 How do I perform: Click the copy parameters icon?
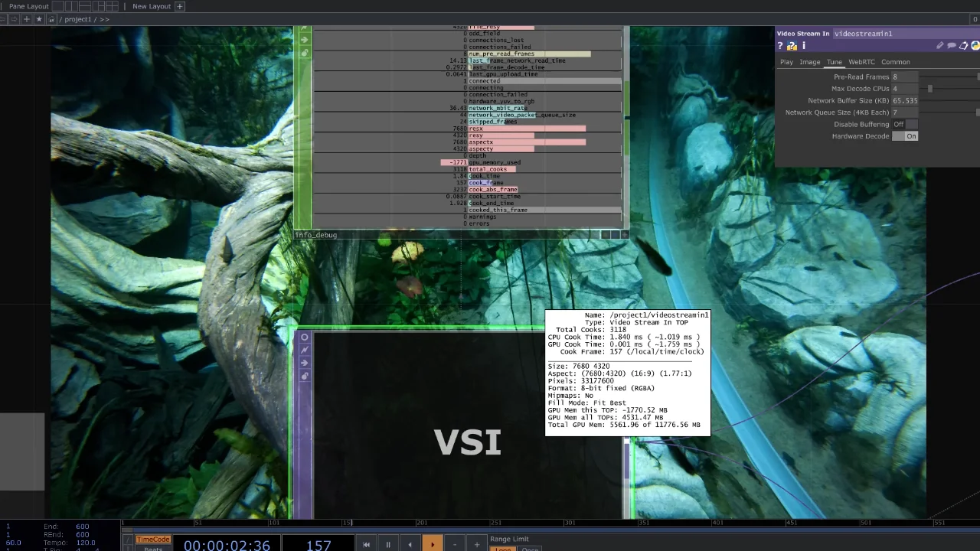coord(964,46)
